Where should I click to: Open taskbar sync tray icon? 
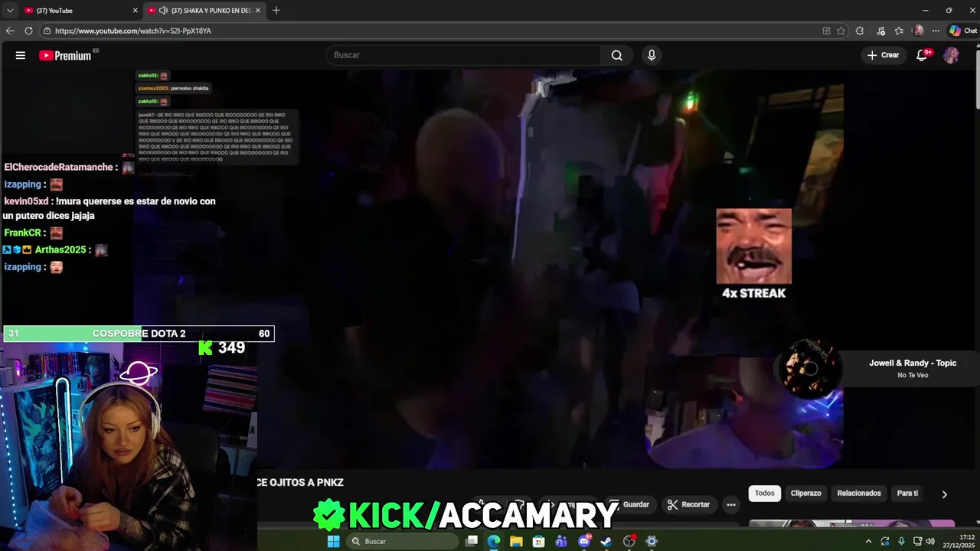[x=885, y=541]
